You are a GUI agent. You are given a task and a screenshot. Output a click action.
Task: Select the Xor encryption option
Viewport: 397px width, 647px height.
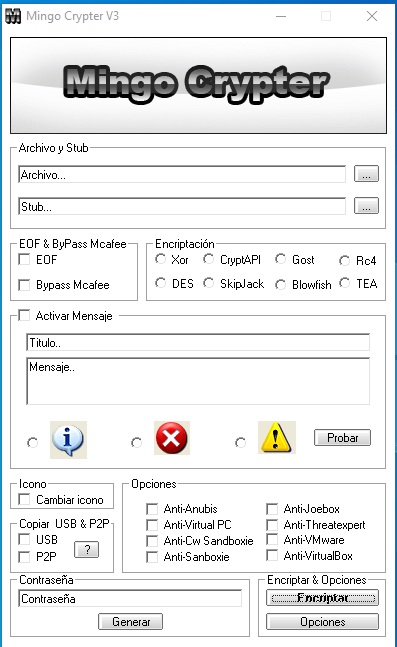click(161, 259)
